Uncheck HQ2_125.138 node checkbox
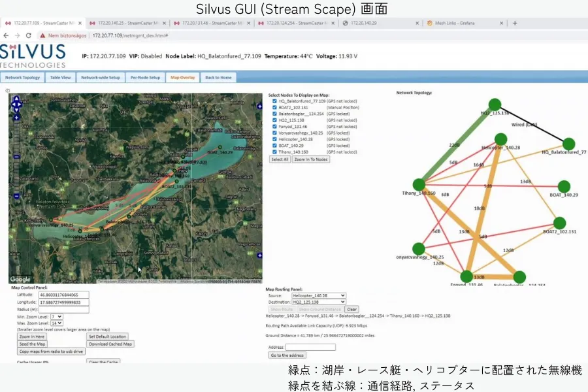The image size is (588, 392). (274, 120)
